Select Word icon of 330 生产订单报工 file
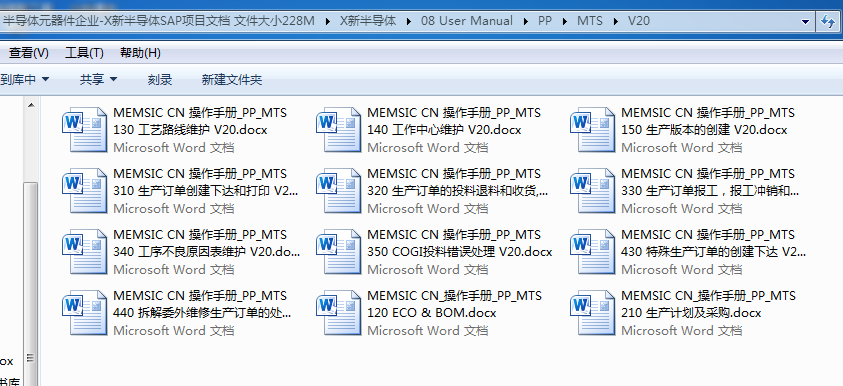The width and height of the screenshot is (843, 386). (593, 191)
